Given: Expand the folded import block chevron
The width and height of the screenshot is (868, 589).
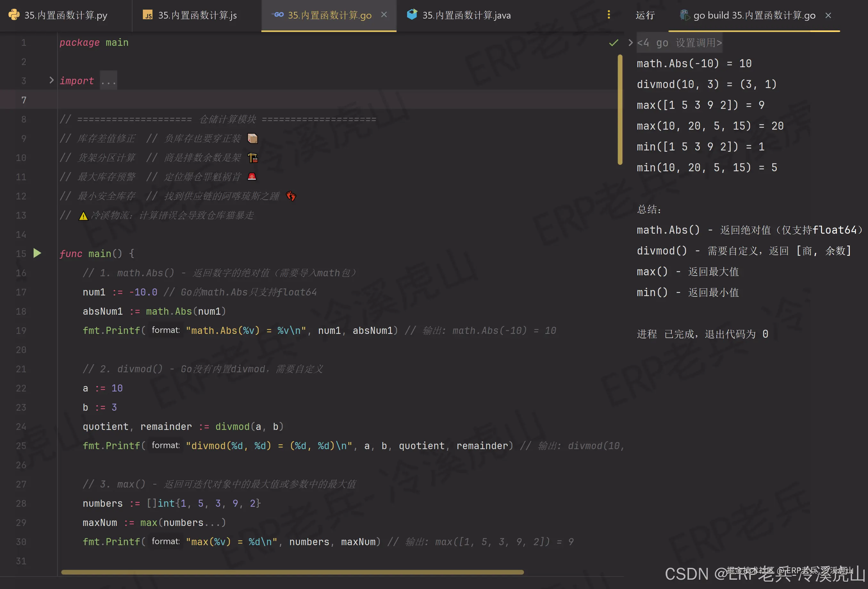Looking at the screenshot, I should [x=52, y=80].
